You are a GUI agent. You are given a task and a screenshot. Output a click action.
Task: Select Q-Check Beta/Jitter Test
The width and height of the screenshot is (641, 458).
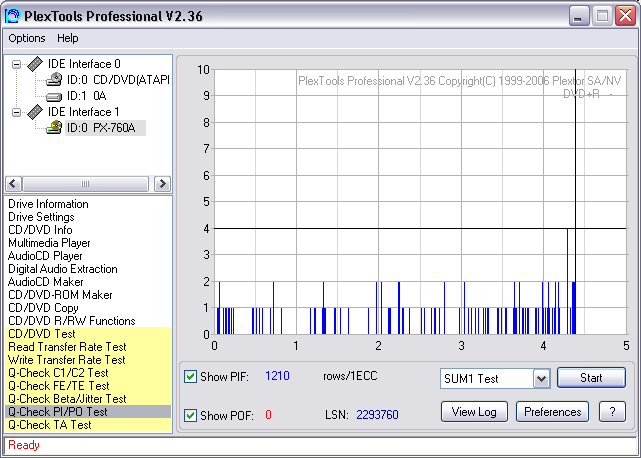pos(88,399)
